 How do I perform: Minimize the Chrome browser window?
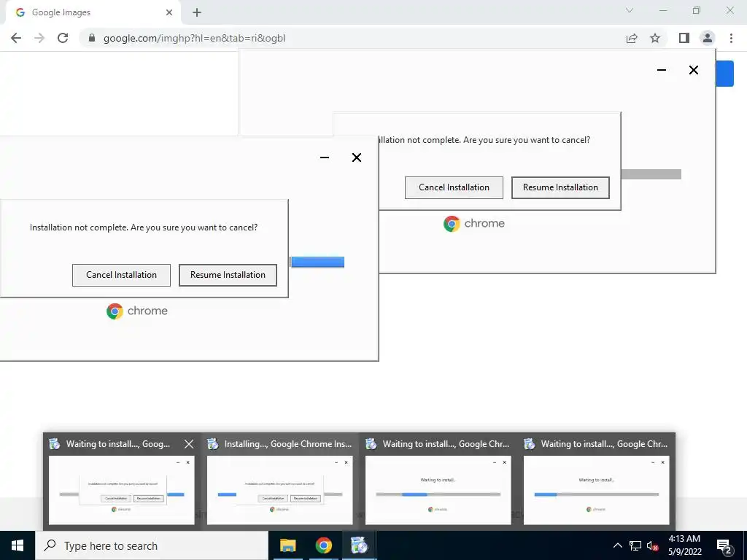pos(663,10)
